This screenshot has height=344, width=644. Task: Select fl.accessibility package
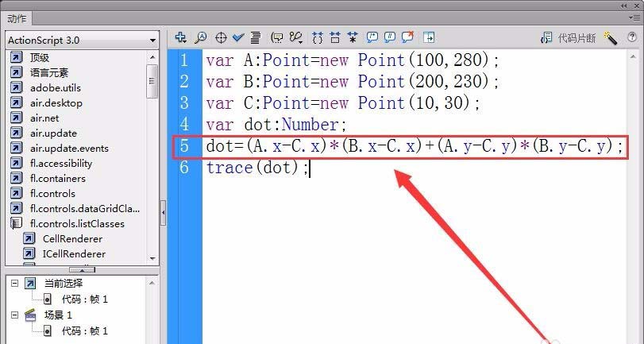tap(61, 164)
